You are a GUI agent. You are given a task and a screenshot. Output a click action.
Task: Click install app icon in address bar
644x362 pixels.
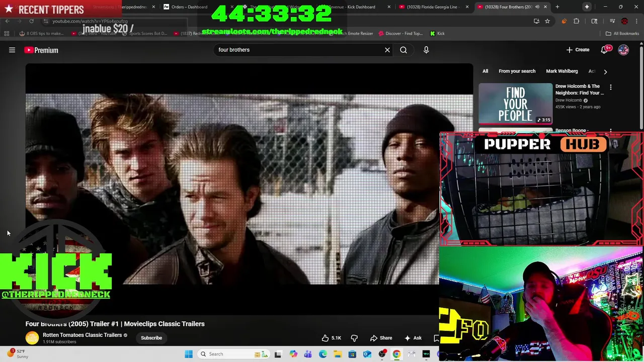pos(536,21)
